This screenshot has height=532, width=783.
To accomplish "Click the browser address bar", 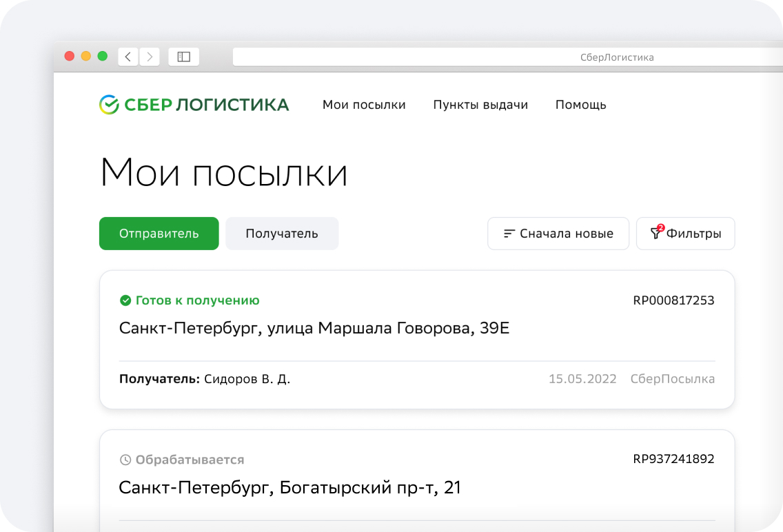I will (x=507, y=57).
